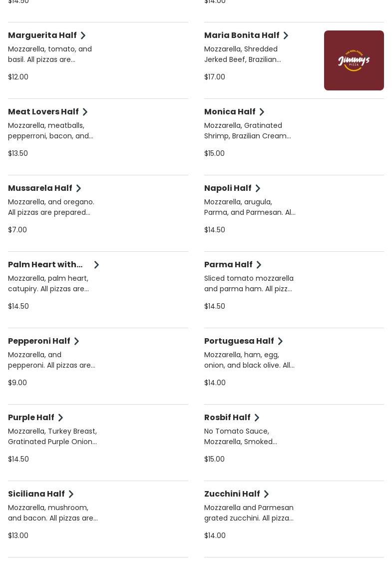Click the $7.00 Mussarela Half price

point(17,230)
